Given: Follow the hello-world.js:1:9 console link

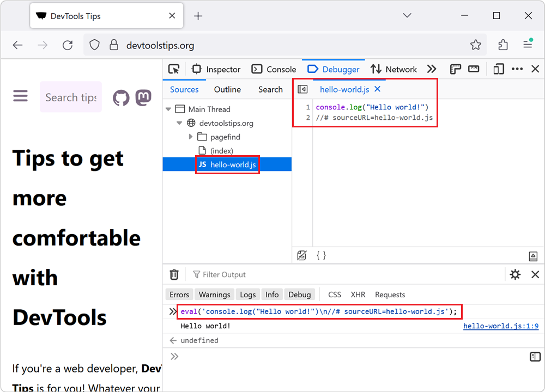Looking at the screenshot, I should (x=500, y=326).
